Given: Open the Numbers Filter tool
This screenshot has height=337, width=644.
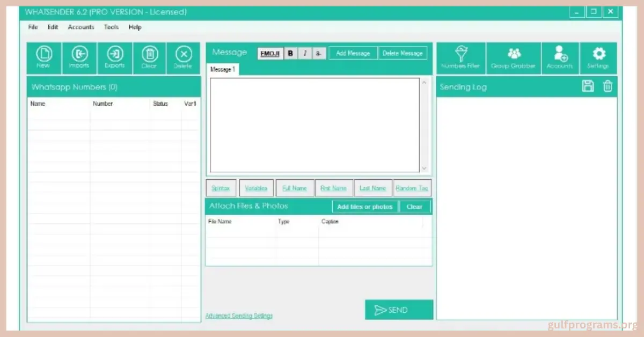Looking at the screenshot, I should coord(460,57).
